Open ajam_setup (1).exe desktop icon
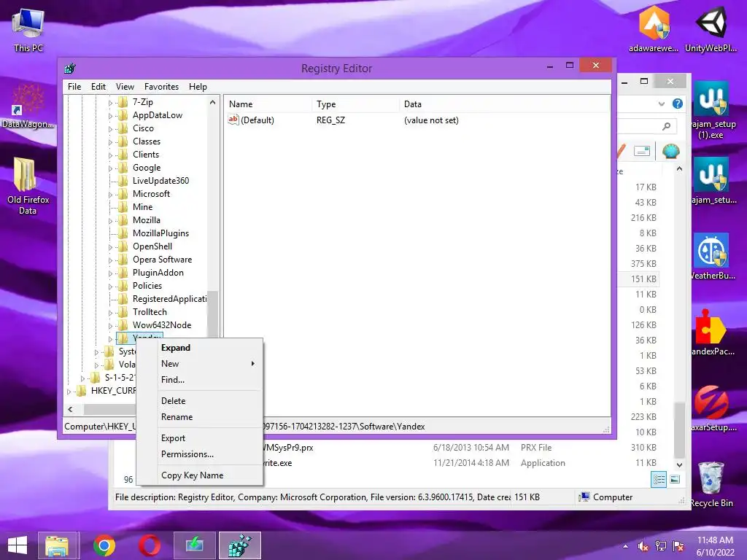 click(711, 109)
